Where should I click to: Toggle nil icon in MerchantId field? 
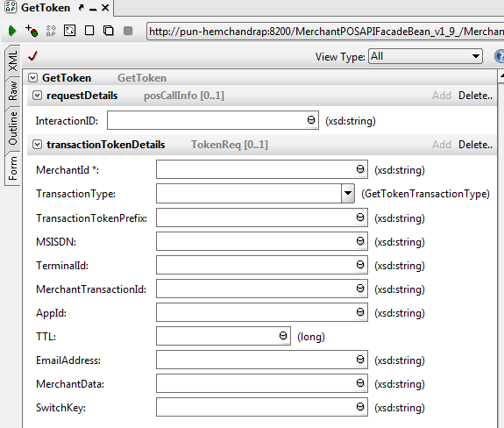pos(360,169)
